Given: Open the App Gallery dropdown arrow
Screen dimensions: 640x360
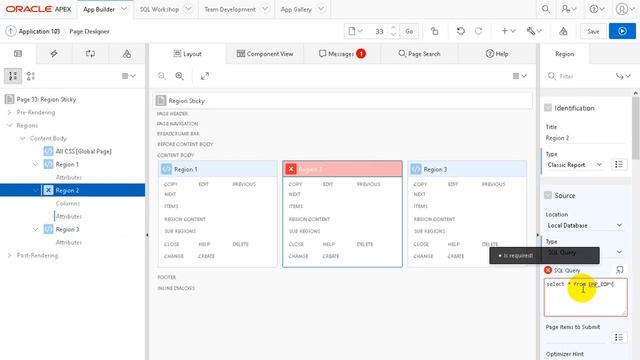Looking at the screenshot, I should 321,9.
